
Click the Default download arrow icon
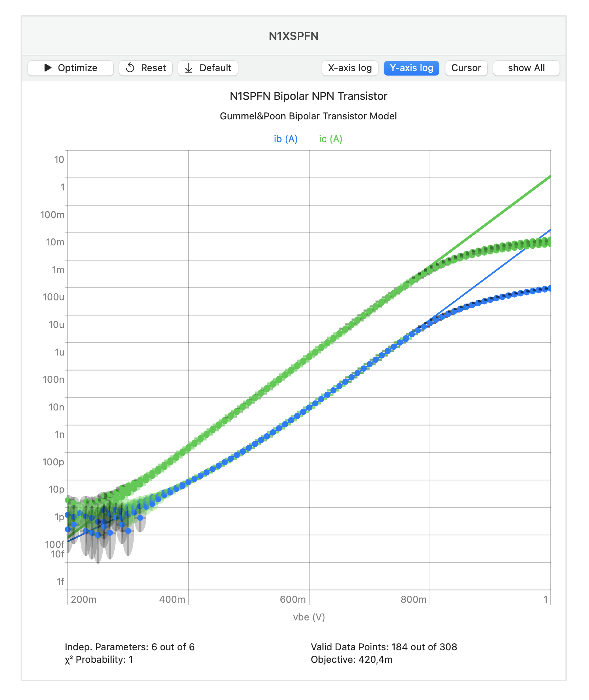pos(189,68)
